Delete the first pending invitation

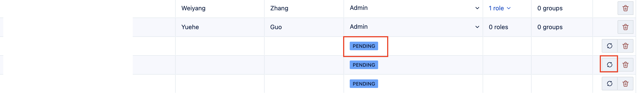(x=625, y=46)
